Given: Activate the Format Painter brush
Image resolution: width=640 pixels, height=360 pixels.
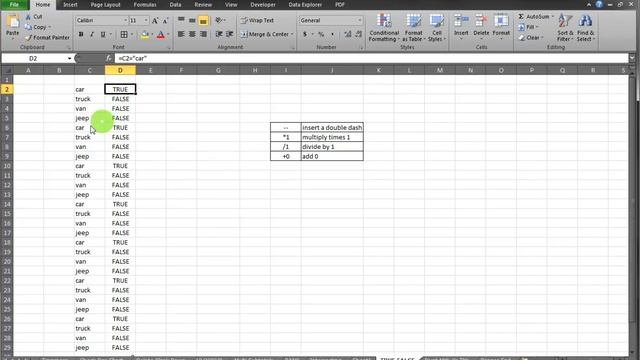Looking at the screenshot, I should [28, 38].
